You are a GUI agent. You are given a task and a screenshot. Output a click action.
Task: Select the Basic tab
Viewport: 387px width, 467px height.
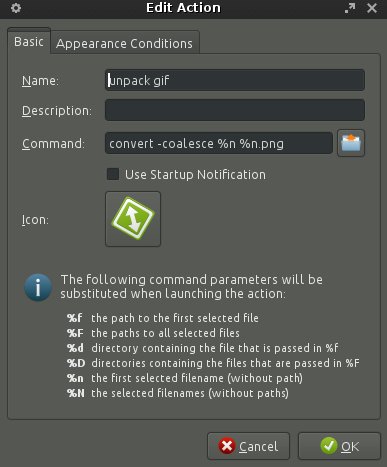click(x=29, y=41)
